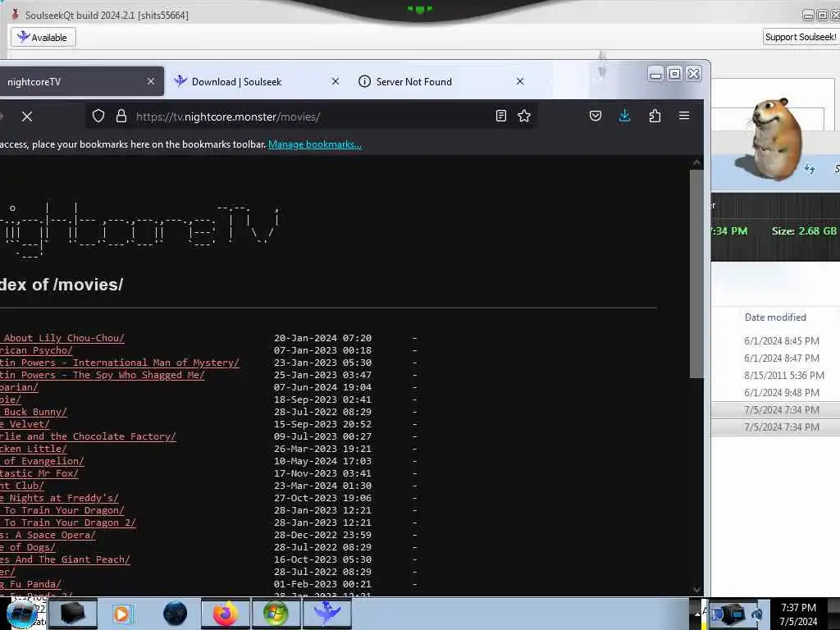Click the address bar URL field
Image resolution: width=840 pixels, height=630 pixels.
[311, 116]
